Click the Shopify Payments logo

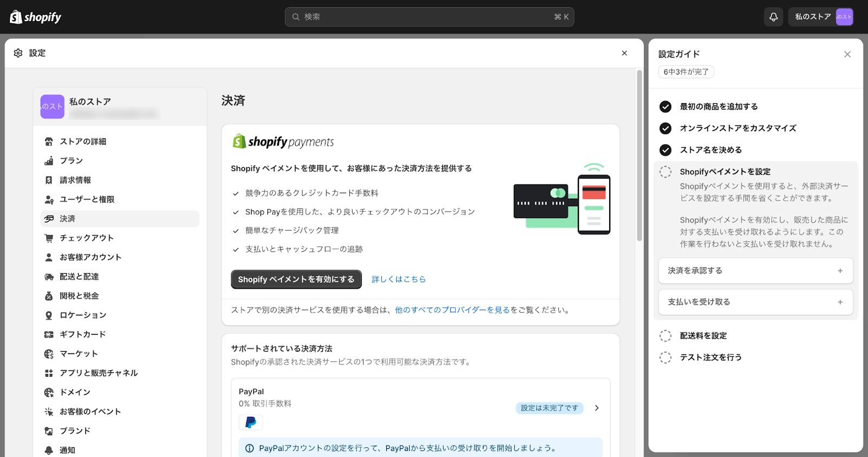[x=283, y=142]
